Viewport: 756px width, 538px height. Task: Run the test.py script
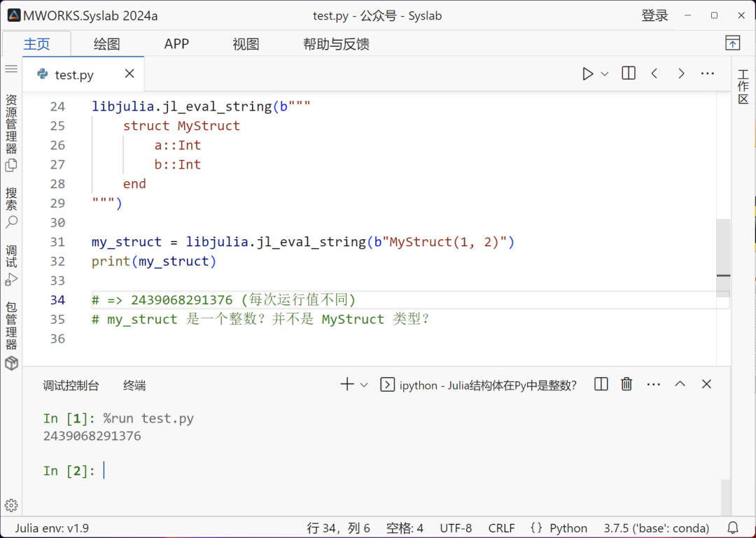587,73
